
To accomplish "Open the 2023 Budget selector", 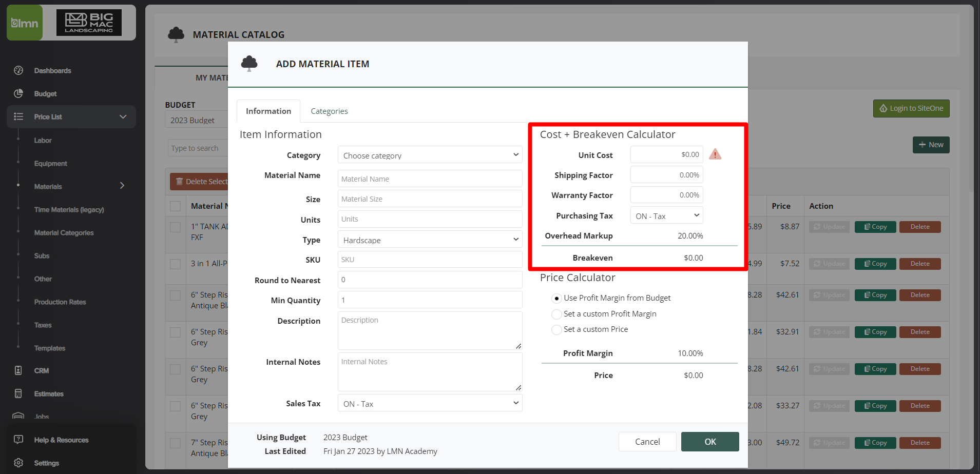I will [x=198, y=120].
